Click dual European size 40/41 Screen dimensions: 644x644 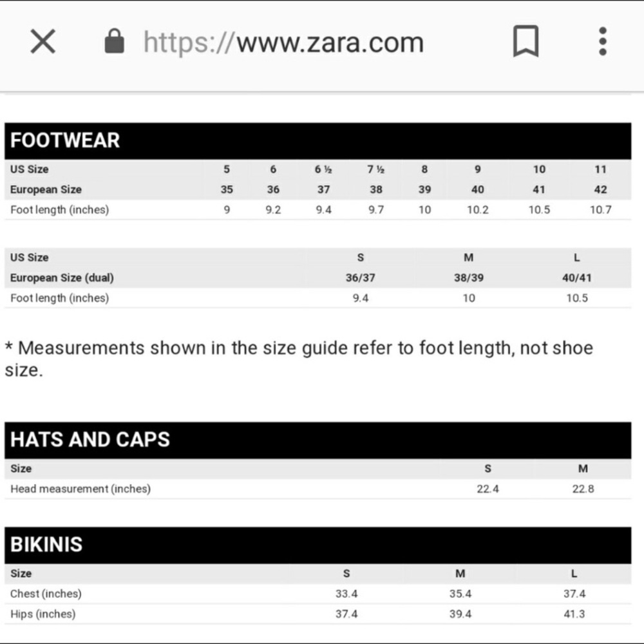click(x=576, y=278)
